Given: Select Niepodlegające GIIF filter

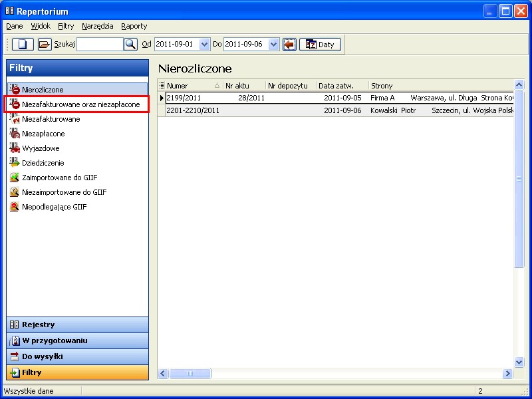Looking at the screenshot, I should (54, 207).
